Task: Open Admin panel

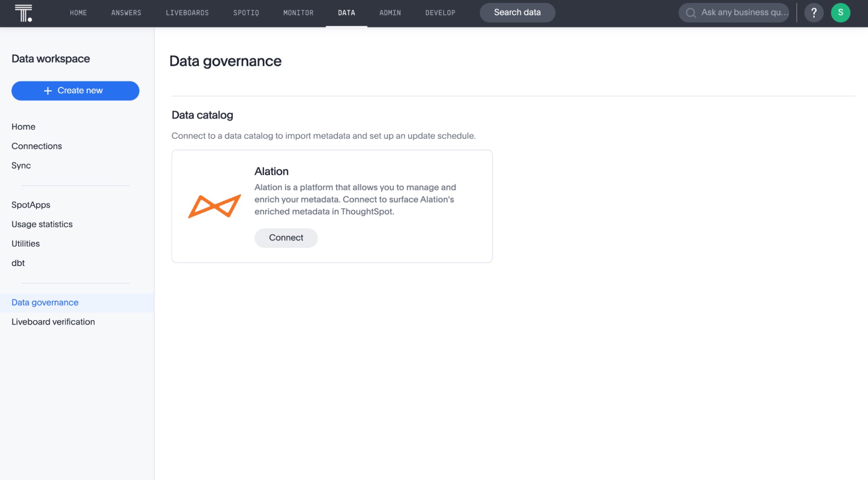Action: (x=389, y=13)
